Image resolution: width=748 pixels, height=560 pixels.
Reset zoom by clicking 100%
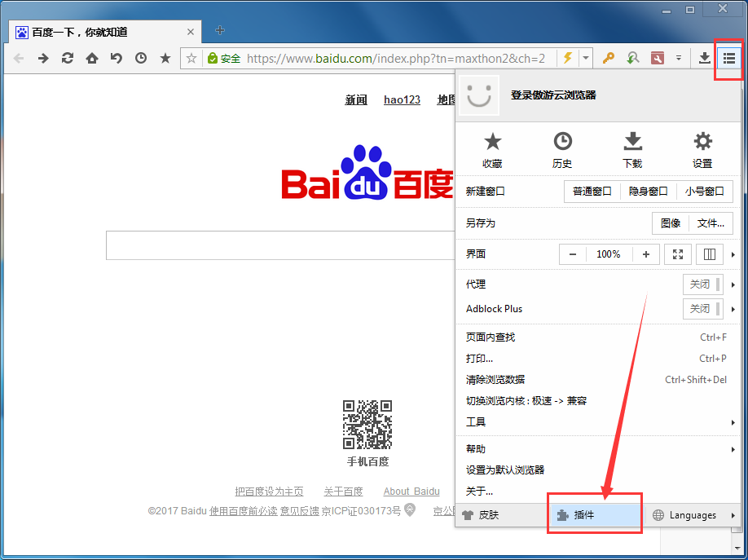point(609,254)
